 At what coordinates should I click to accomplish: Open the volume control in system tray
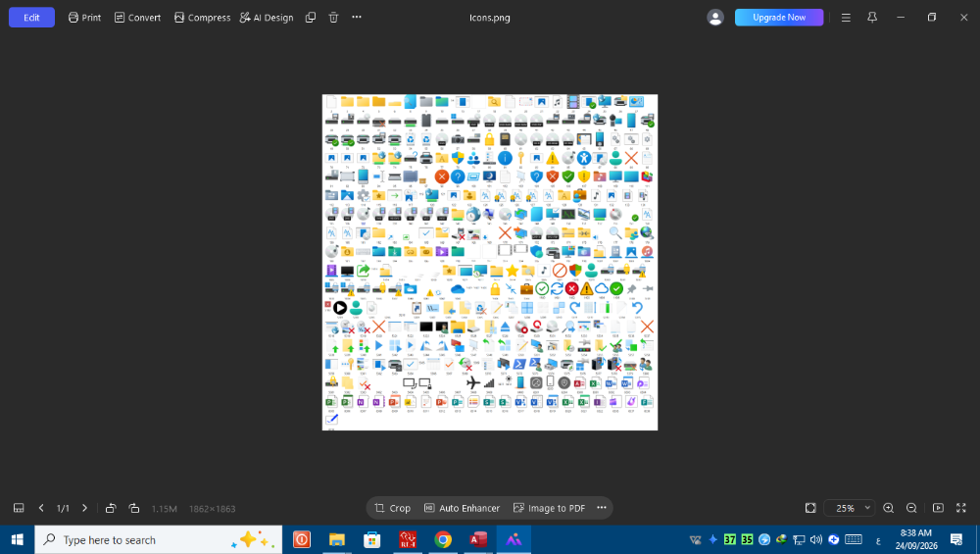(x=816, y=539)
